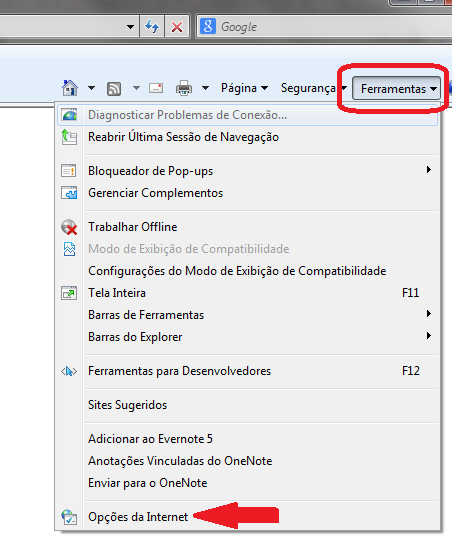Click the Diagnosticar Problemas de Conexão icon
The width and height of the screenshot is (452, 543).
tap(69, 115)
